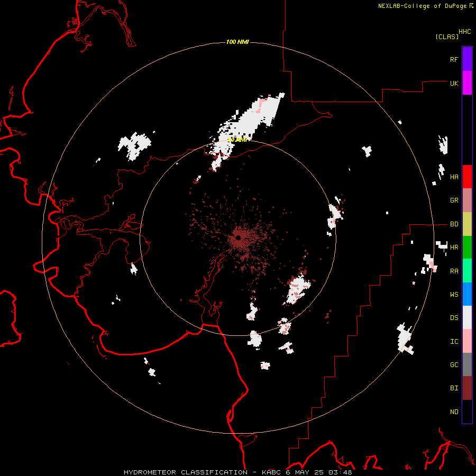476x476 pixels.
Task: Click the GR legend color swatch
Action: [x=467, y=200]
